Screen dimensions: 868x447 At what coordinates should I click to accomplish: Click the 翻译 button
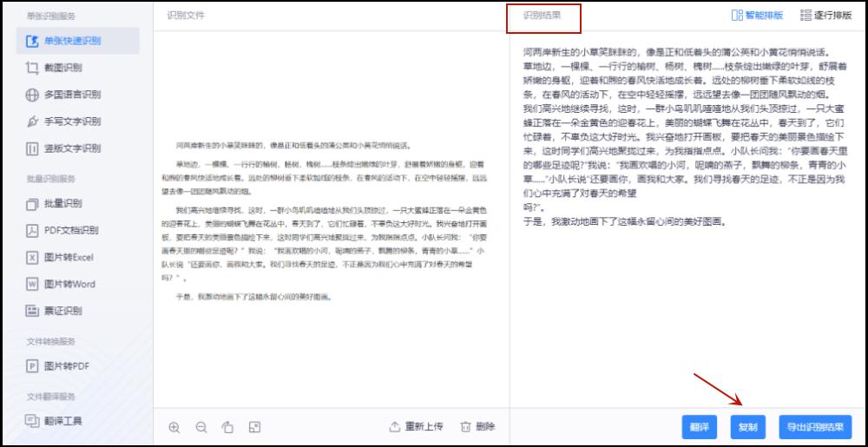click(699, 427)
